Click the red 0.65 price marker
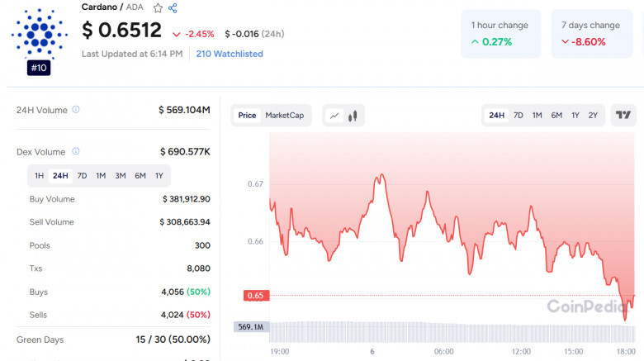Viewport: 644px width, 361px height. pyautogui.click(x=256, y=296)
